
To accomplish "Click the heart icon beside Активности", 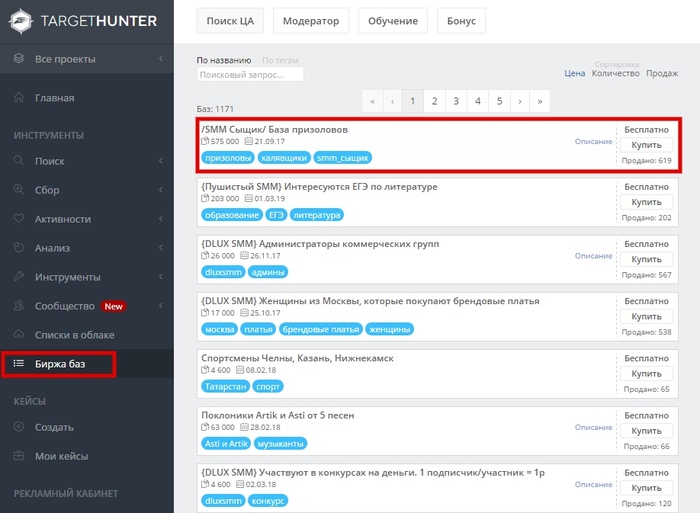I will click(18, 218).
